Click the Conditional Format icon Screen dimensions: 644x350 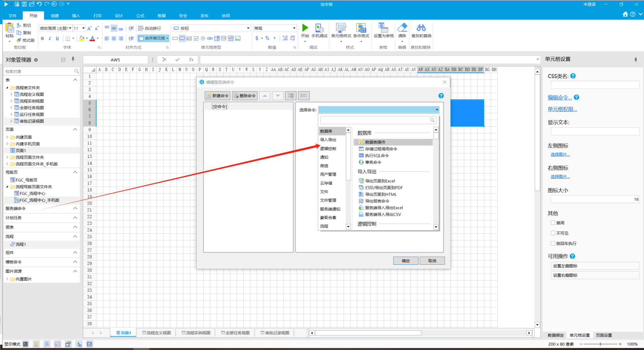click(361, 28)
